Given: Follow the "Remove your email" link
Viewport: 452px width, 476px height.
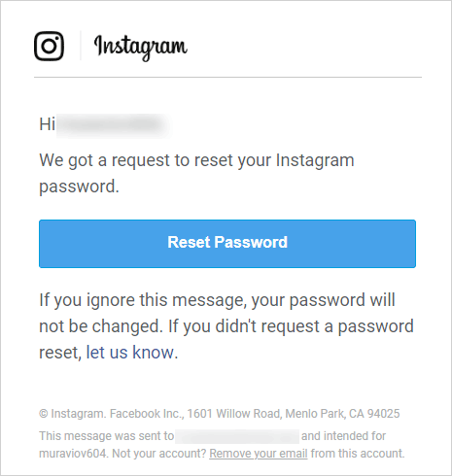Looking at the screenshot, I should (x=259, y=454).
